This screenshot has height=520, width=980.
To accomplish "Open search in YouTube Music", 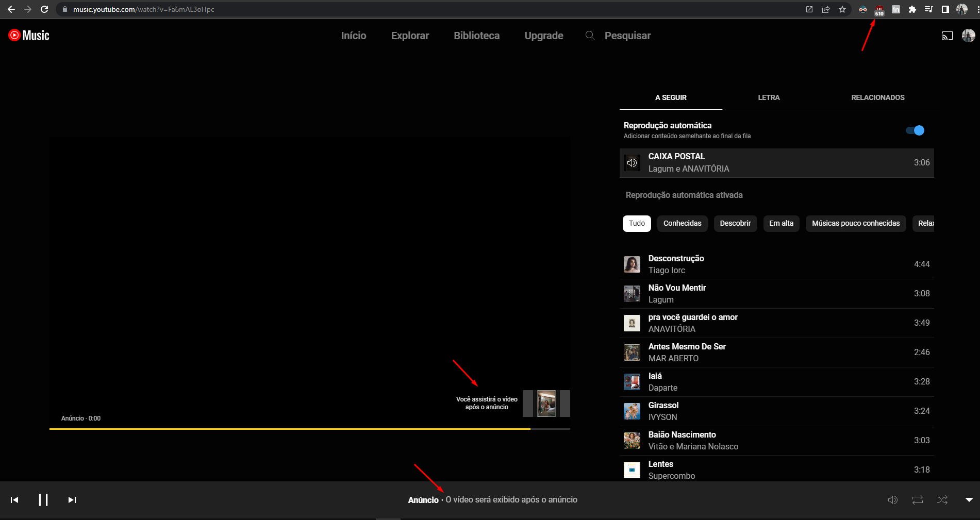I will [590, 36].
